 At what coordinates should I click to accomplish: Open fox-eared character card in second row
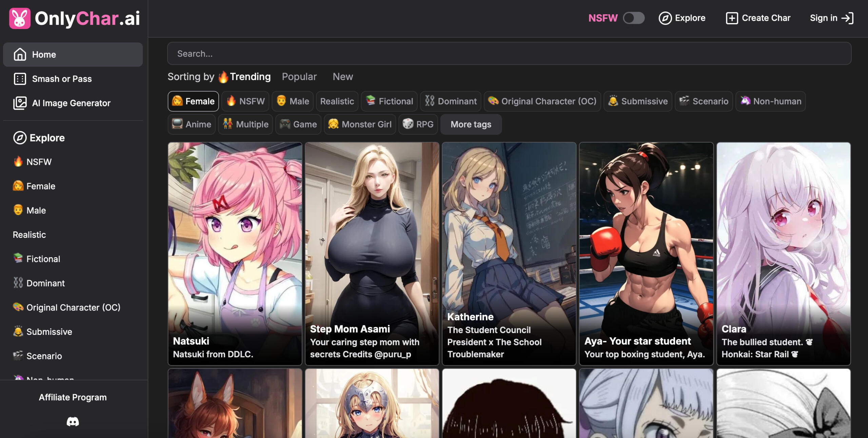(x=235, y=403)
